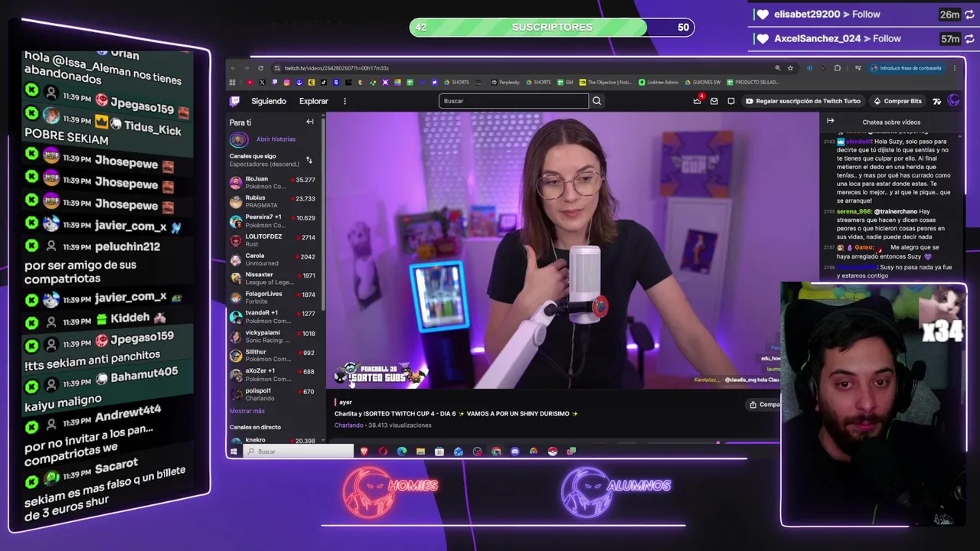Change followed channels sort order arrows
Screen dimensions: 980x551
click(x=309, y=160)
